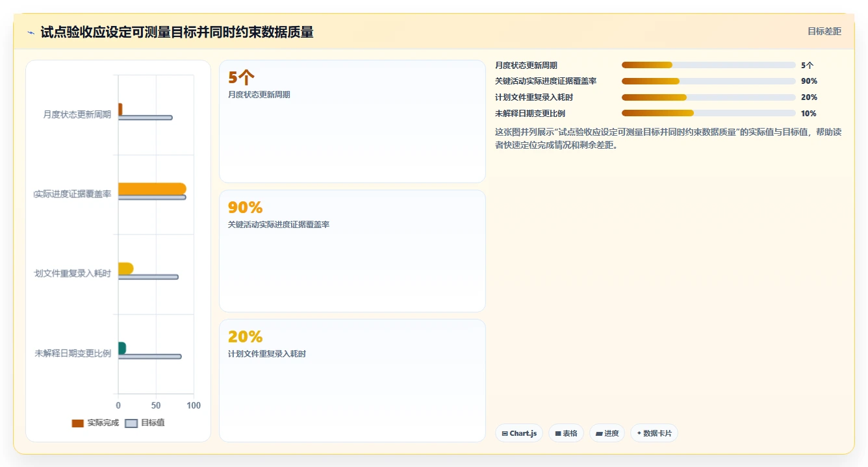The image size is (868, 467).
Task: Click the gray target bar for 文件重复录入耗时
Action: point(148,277)
